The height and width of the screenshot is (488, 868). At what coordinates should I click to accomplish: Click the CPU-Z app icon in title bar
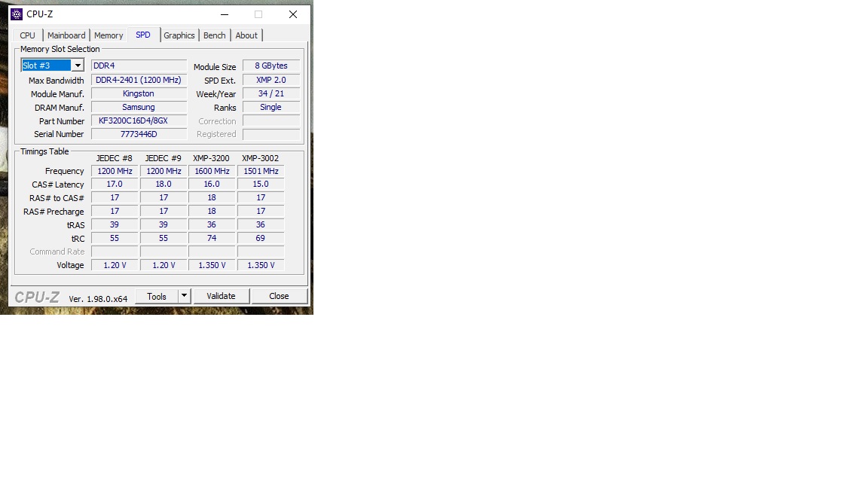[17, 14]
